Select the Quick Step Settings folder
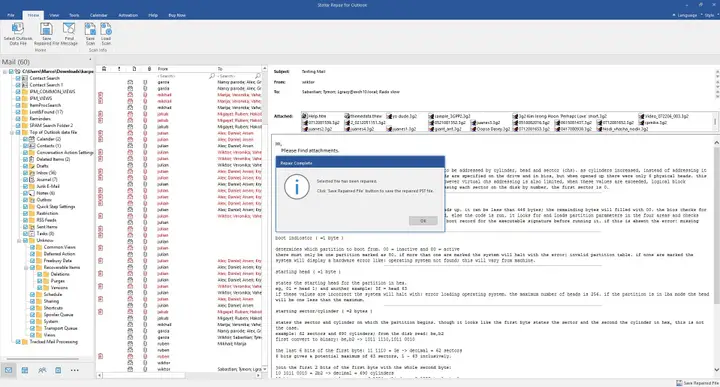 click(x=56, y=207)
